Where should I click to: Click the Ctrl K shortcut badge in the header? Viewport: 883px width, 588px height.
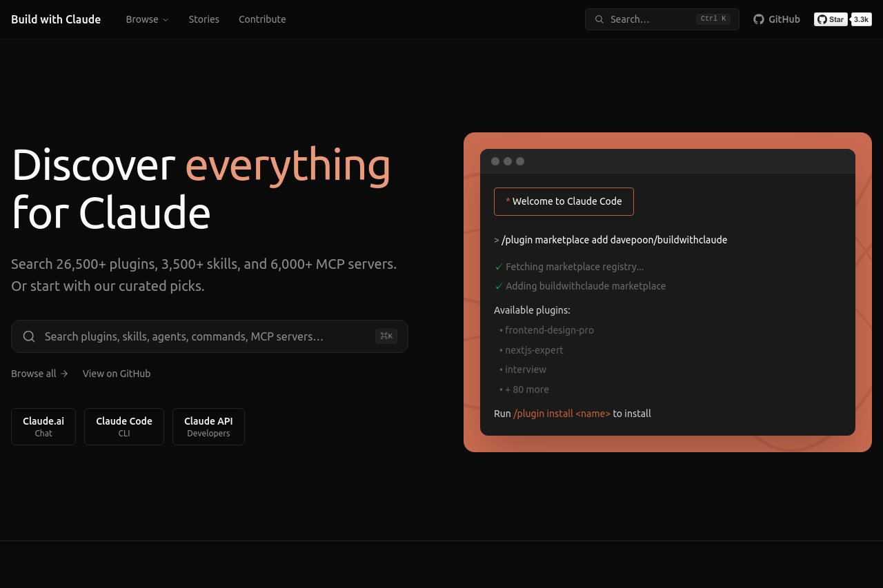point(713,19)
